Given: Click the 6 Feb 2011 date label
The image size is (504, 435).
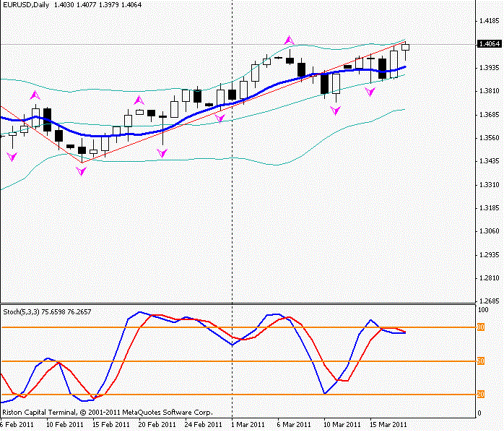Looking at the screenshot, I should [17, 425].
